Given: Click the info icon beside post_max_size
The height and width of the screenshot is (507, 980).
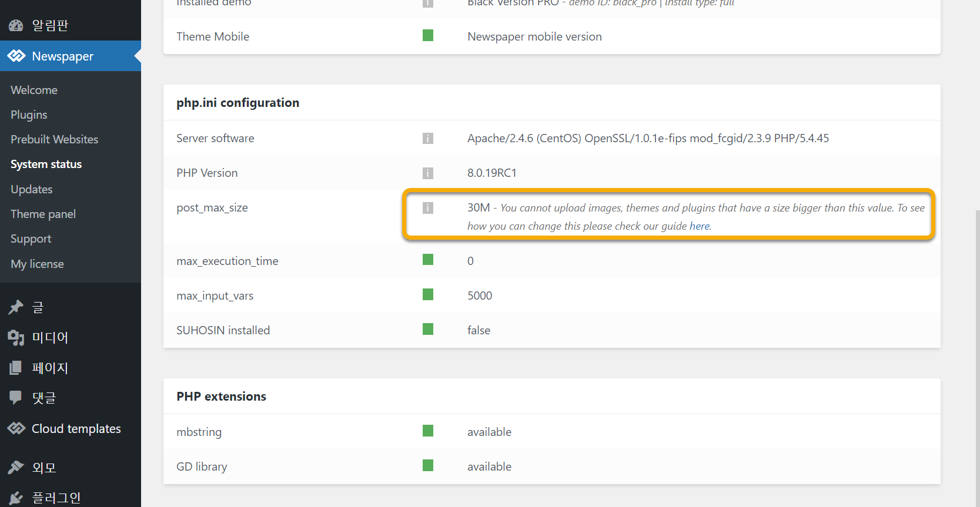Looking at the screenshot, I should (428, 207).
